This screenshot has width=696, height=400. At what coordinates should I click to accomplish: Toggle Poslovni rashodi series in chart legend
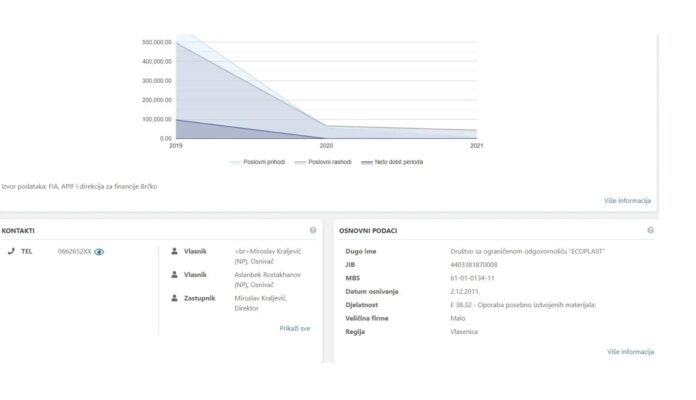click(x=328, y=162)
